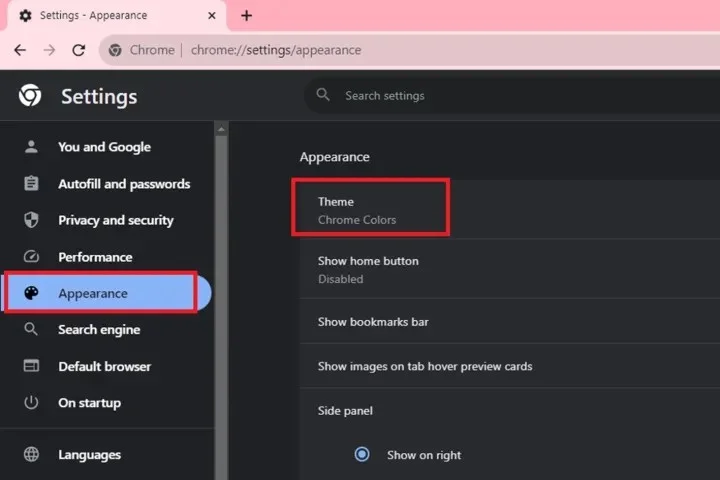Open Default browser settings section
Viewport: 720px width, 480px height.
pyautogui.click(x=107, y=366)
